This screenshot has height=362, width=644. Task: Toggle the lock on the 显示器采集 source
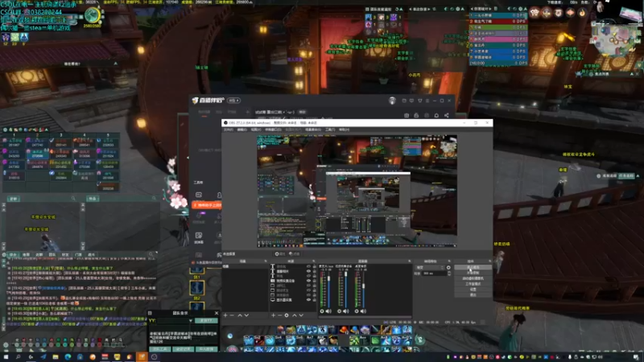point(315,299)
